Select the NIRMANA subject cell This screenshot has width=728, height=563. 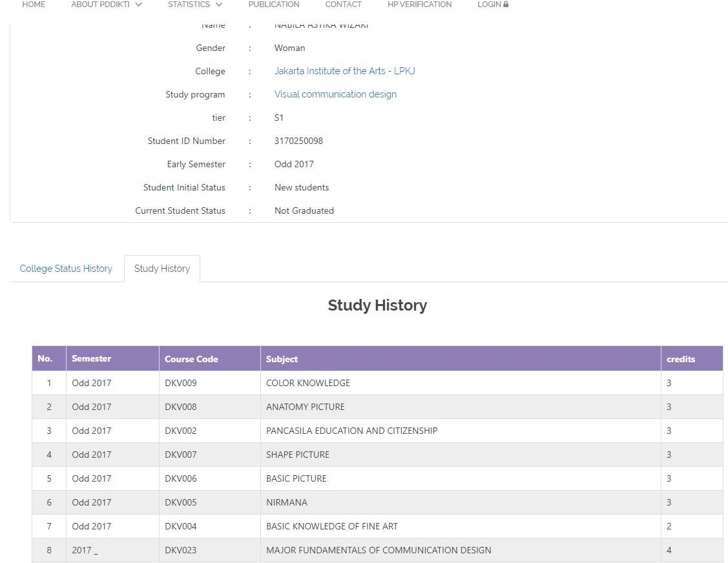click(461, 503)
